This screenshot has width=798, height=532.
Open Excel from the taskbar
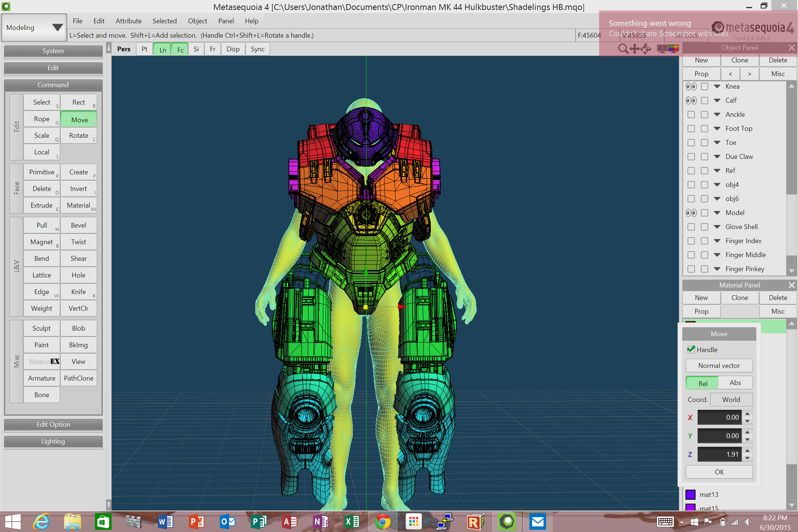[352, 522]
